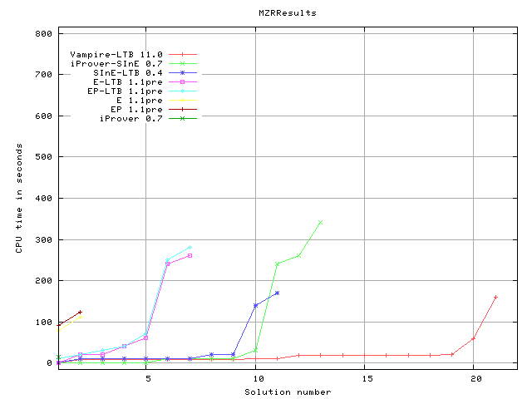Viewport: 532px width, 399px height.
Task: Click the final yellow E 1.1pre point at solution 2
Action: [x=80, y=317]
